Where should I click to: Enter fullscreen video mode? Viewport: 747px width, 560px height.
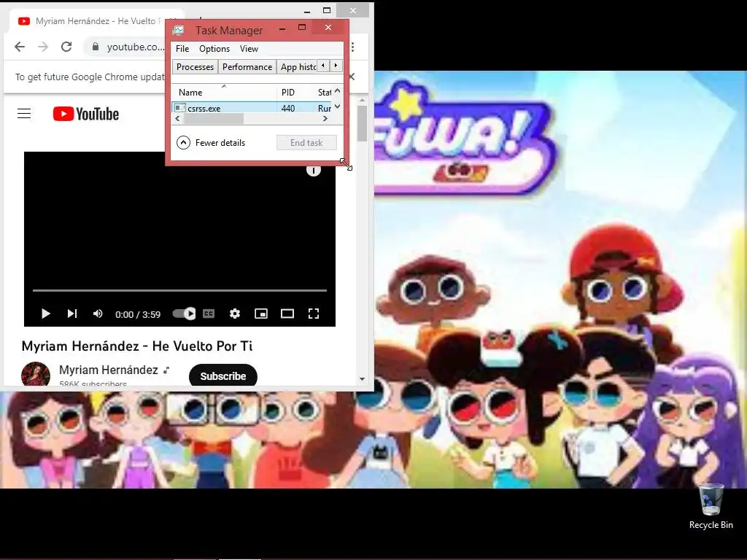[314, 314]
